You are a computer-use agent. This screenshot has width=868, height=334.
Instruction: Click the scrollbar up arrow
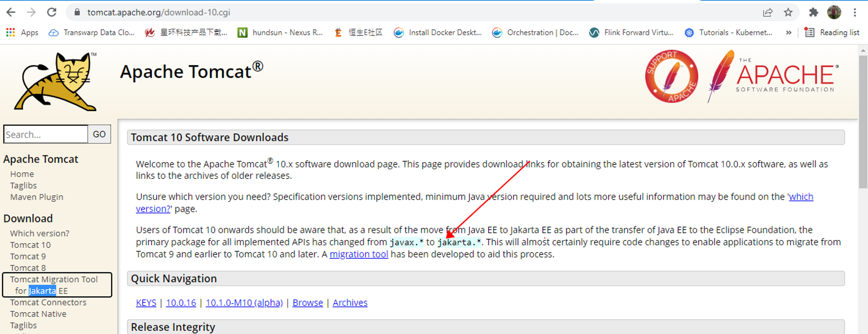[x=863, y=50]
